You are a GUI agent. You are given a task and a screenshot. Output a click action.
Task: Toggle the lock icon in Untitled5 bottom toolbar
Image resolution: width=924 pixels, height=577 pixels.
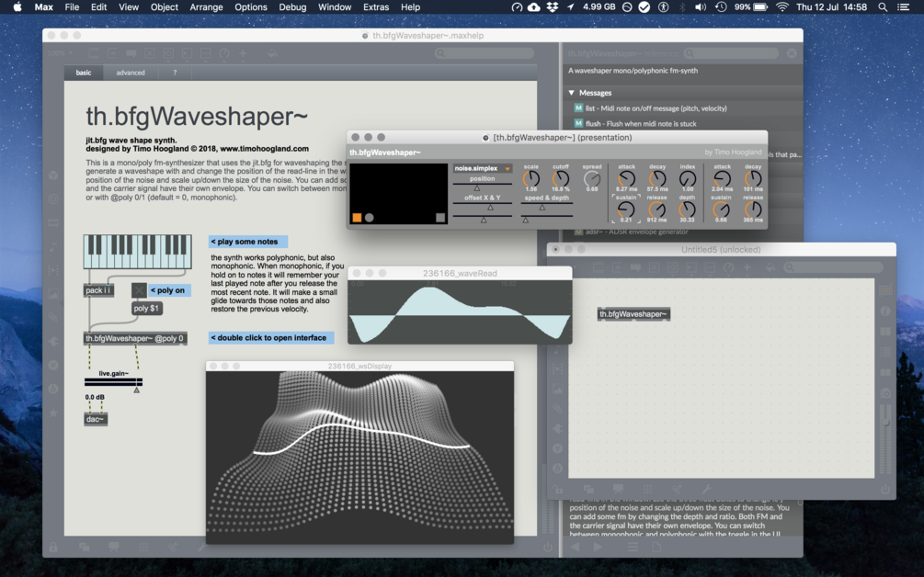pos(558,489)
